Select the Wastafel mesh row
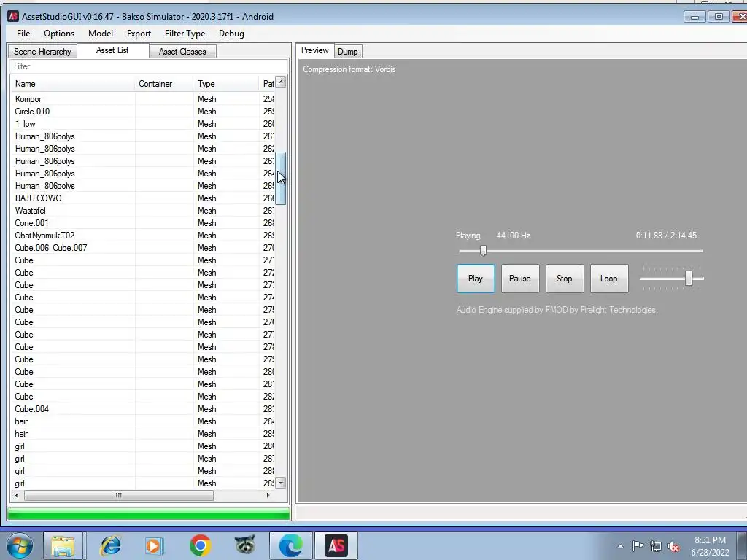Image resolution: width=747 pixels, height=560 pixels. [143, 211]
